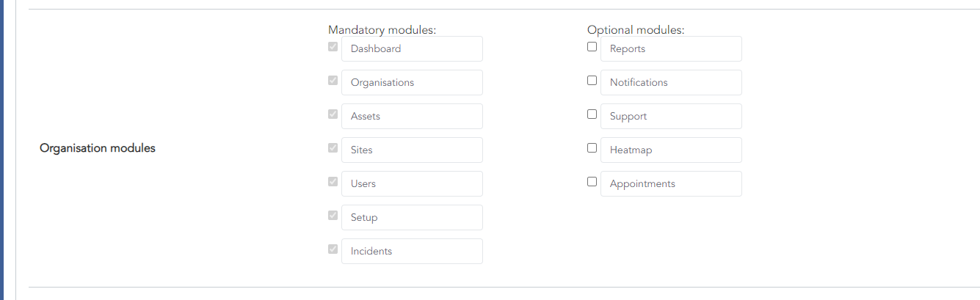Toggle the Heatmap module checkbox
980x300 pixels.
[x=592, y=148]
